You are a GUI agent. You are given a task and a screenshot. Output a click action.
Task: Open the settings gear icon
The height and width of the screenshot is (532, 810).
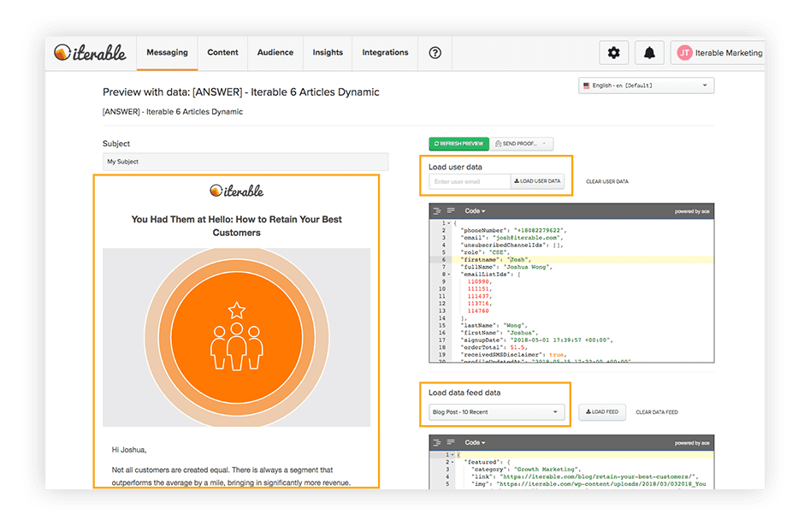[x=613, y=53]
